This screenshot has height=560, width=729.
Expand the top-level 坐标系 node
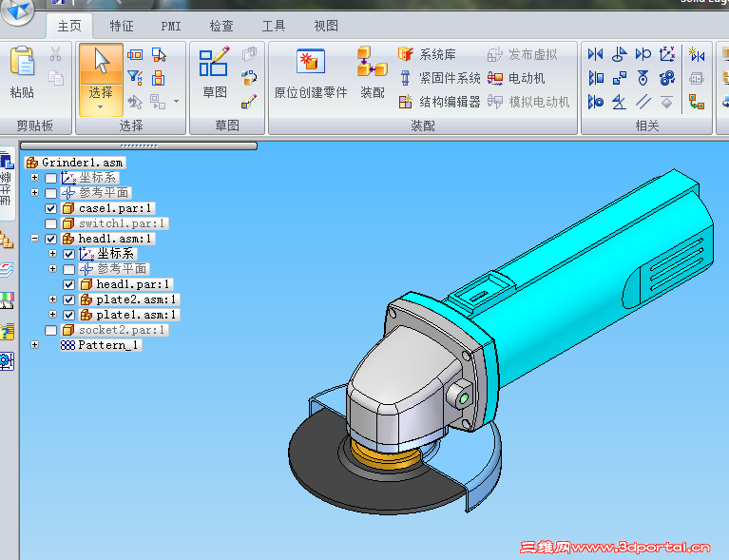[x=35, y=177]
